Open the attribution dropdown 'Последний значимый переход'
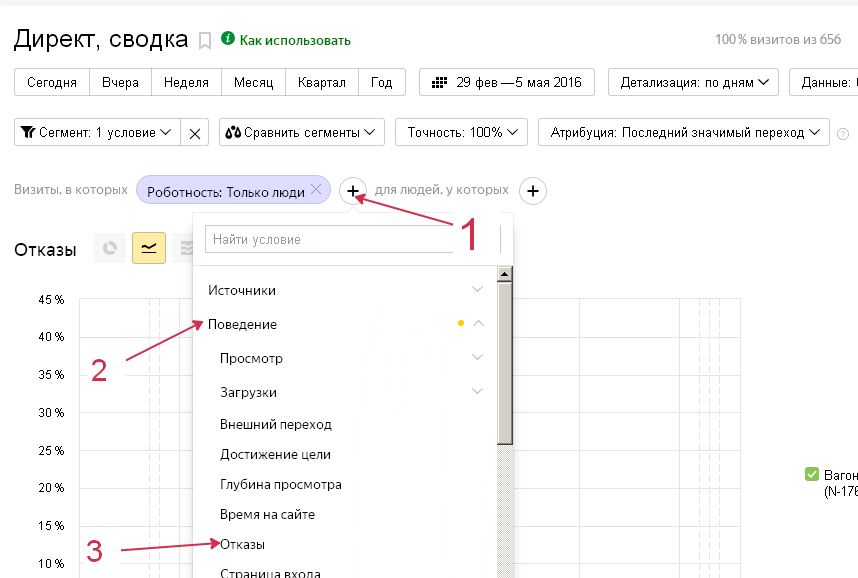 (x=684, y=132)
